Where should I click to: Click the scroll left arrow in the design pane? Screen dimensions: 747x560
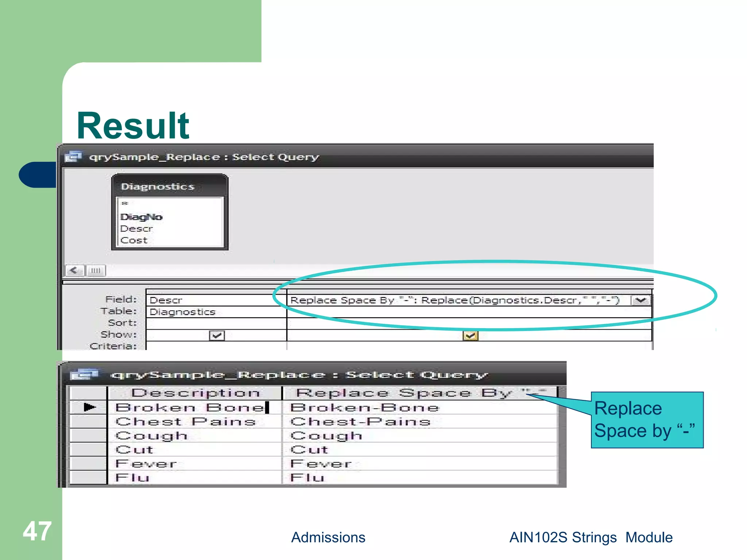[74, 271]
